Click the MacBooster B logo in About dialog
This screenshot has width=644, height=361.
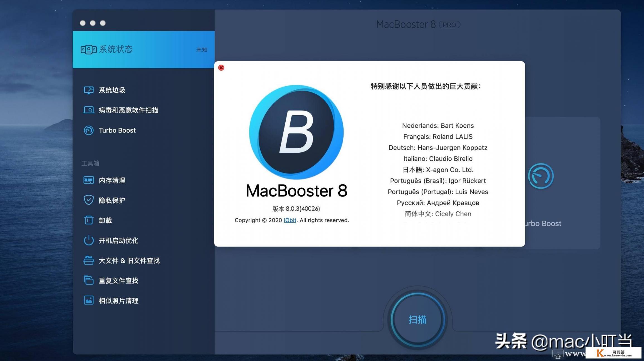[x=296, y=132]
